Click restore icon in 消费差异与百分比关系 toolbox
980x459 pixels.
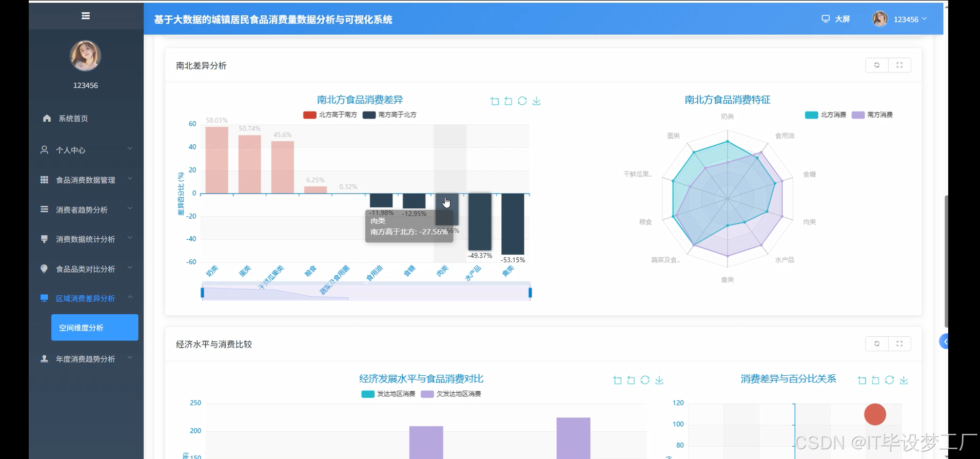[x=890, y=380]
